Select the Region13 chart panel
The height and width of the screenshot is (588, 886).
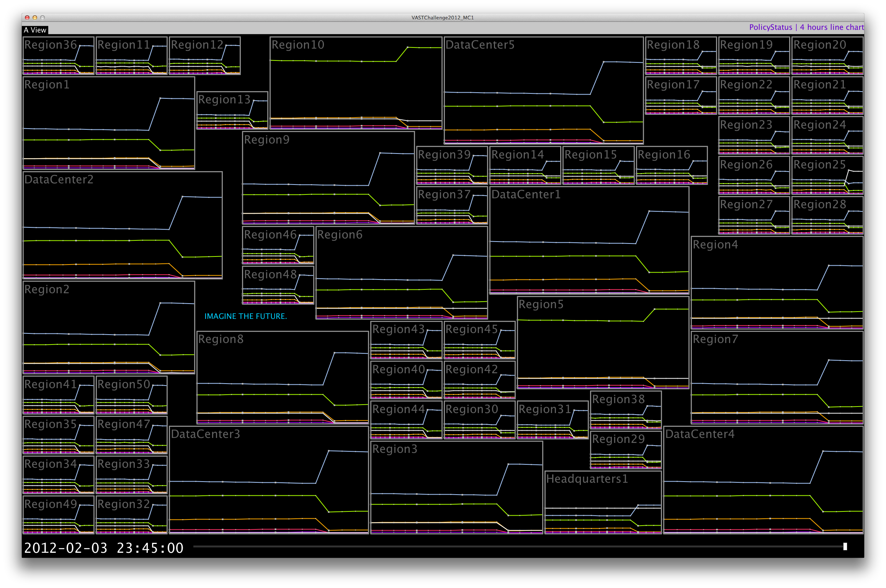[232, 111]
